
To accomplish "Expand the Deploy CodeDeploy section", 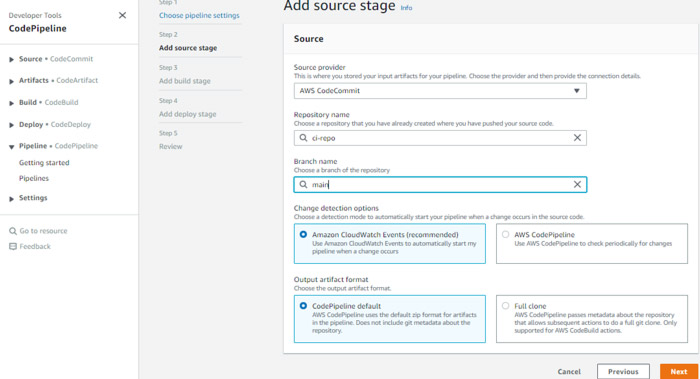I will 12,125.
